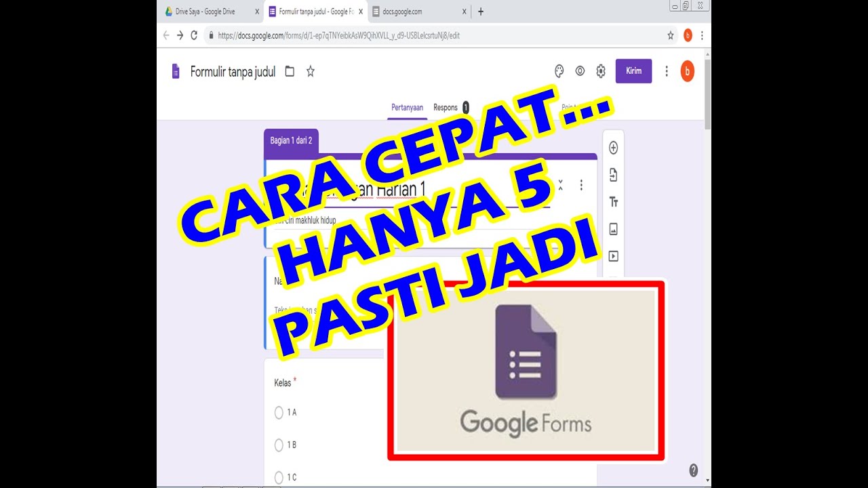Move form to folder icon
The width and height of the screenshot is (868, 488).
tap(290, 71)
